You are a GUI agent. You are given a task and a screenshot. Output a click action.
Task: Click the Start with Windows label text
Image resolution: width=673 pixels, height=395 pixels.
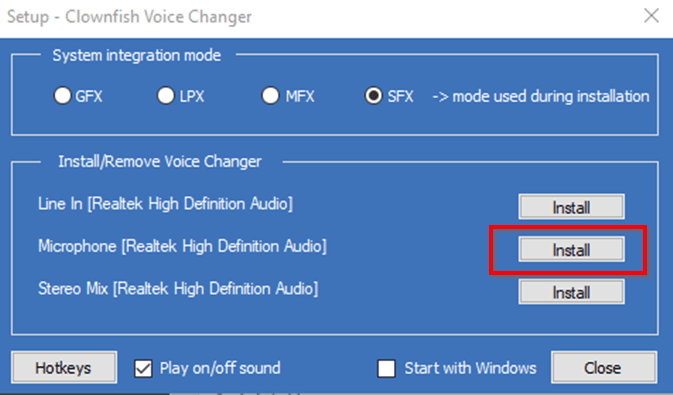(x=470, y=368)
